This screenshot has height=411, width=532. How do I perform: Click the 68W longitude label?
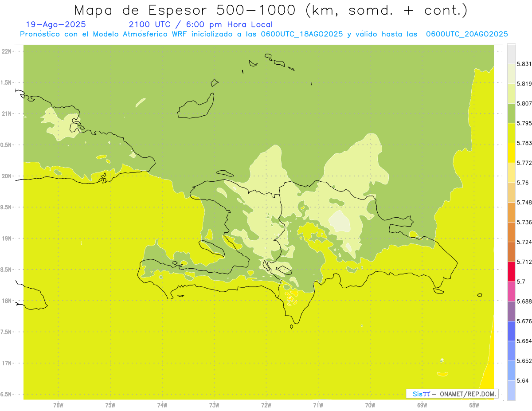[x=474, y=405]
